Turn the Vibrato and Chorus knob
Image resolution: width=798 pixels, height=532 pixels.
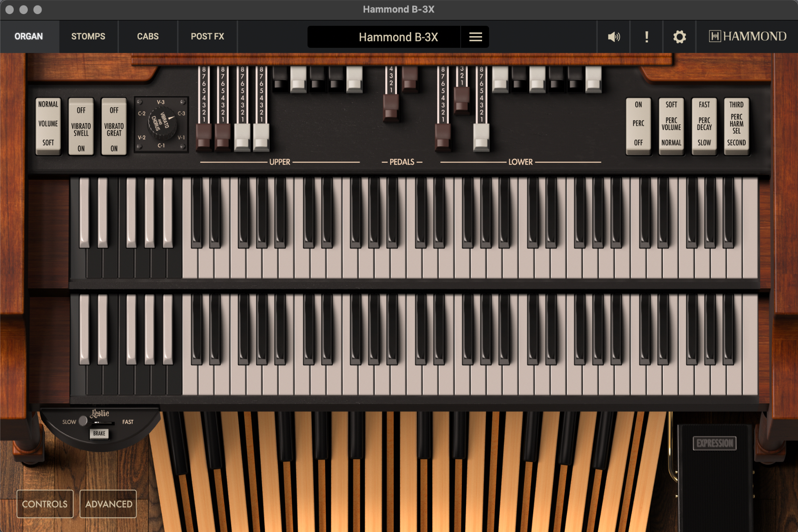coord(162,124)
